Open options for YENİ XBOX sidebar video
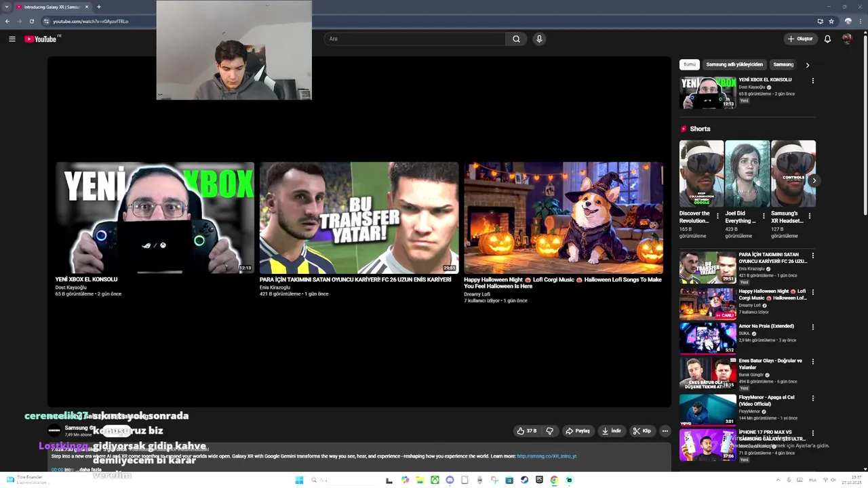The image size is (868, 488). pos(812,81)
